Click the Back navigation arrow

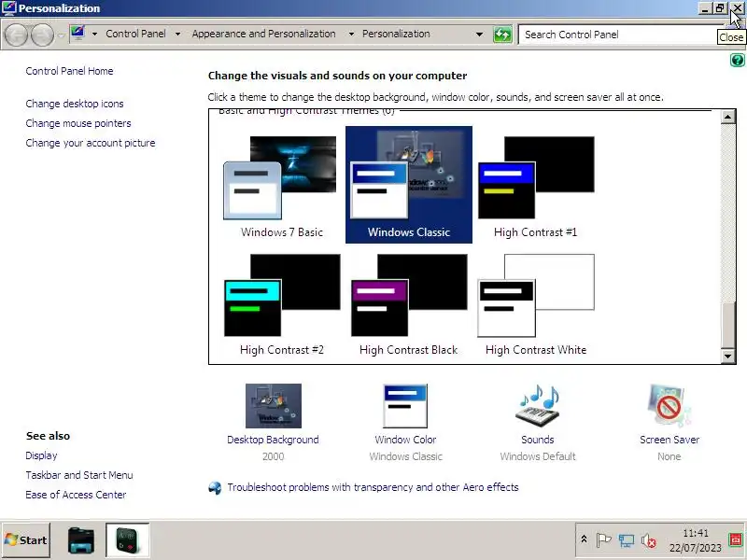pyautogui.click(x=16, y=35)
